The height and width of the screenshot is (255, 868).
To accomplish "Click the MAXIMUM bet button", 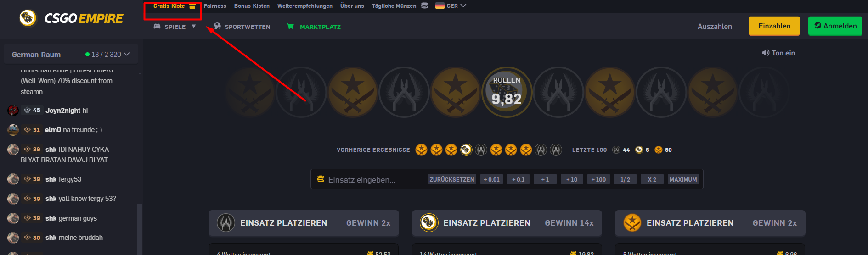I will 683,179.
